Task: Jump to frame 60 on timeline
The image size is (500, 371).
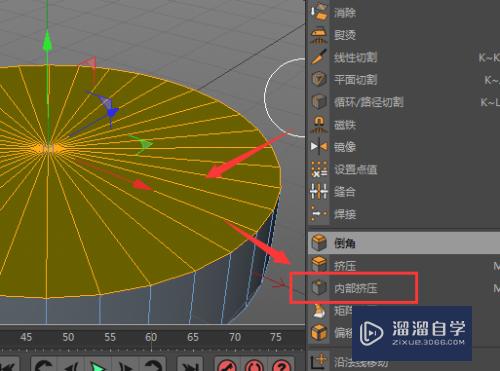Action: pos(151,337)
